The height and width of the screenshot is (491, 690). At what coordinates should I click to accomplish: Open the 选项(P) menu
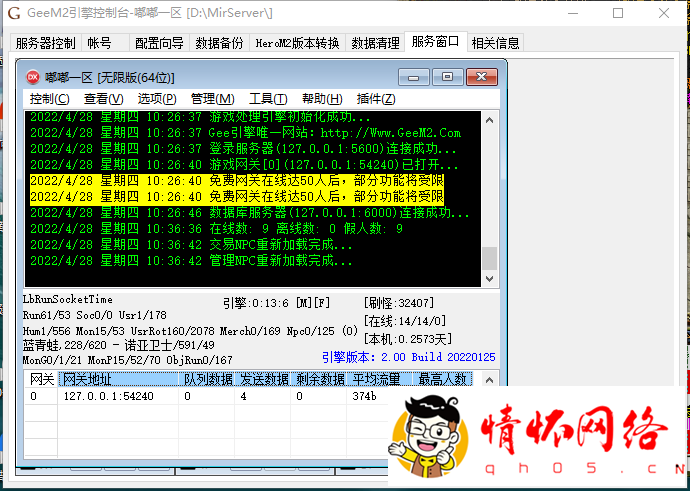point(157,99)
